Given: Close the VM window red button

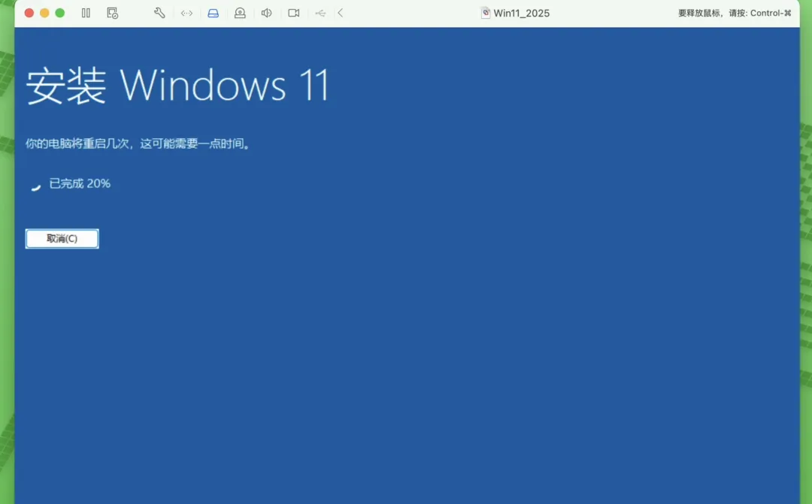Looking at the screenshot, I should 29,13.
